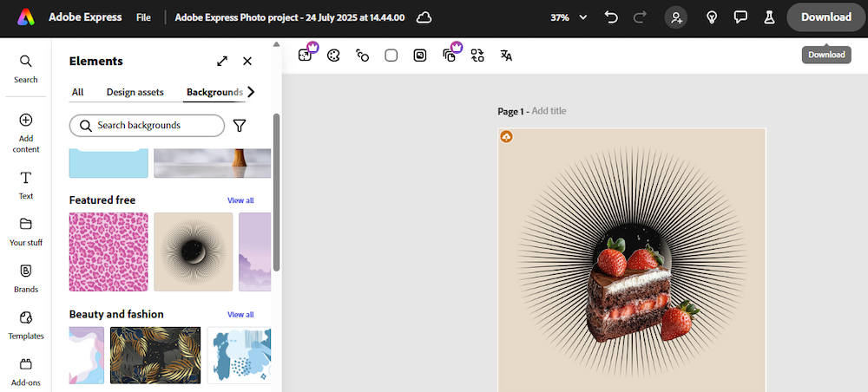The width and height of the screenshot is (868, 392).
Task: Open the beaker experiments icon
Action: 769,17
